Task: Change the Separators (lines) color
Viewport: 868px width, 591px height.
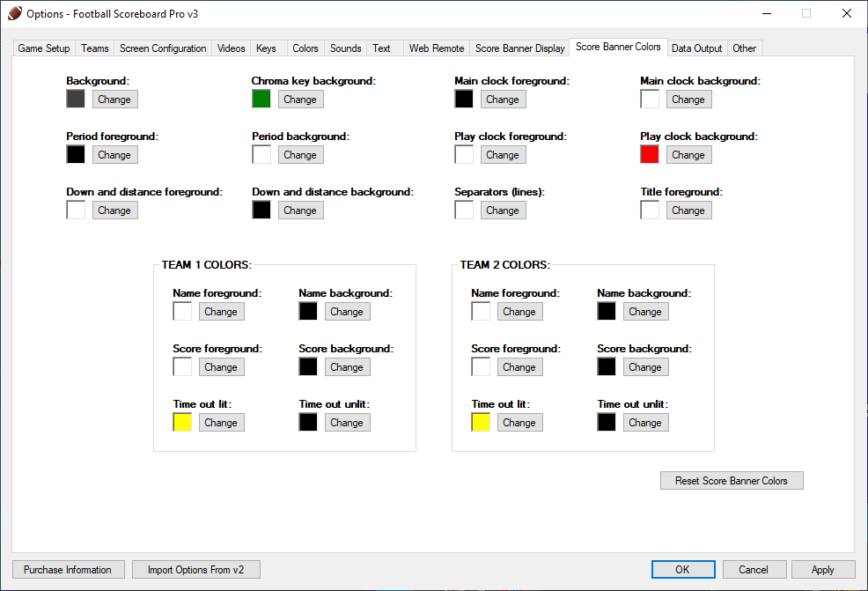Action: point(503,211)
